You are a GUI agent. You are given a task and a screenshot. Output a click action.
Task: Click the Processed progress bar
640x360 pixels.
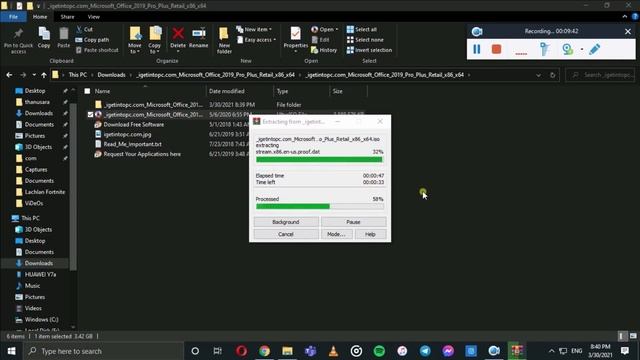[319, 207]
